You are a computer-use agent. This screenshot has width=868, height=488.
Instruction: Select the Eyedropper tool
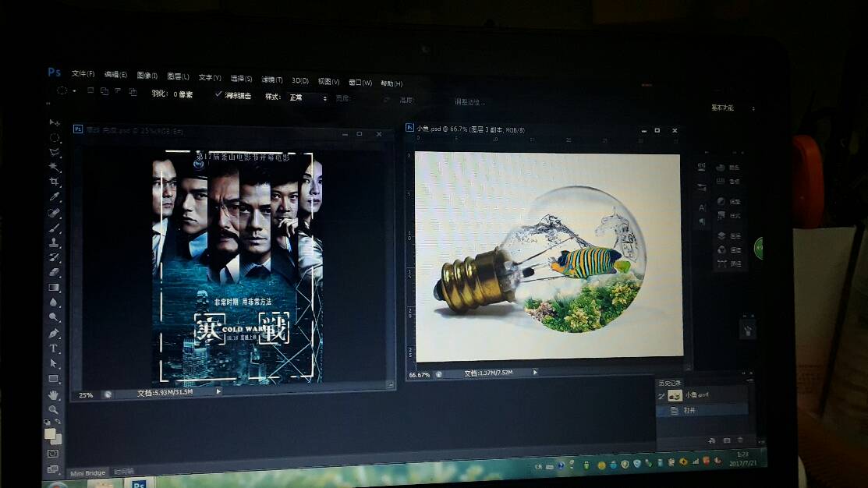pos(55,196)
